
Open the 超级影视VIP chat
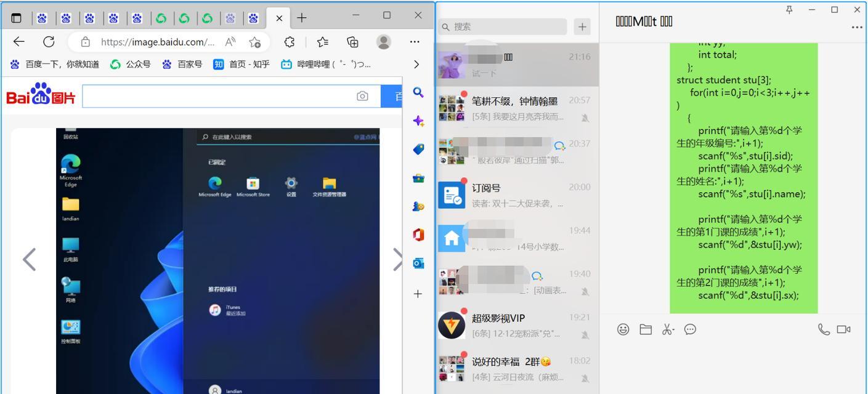tap(517, 326)
